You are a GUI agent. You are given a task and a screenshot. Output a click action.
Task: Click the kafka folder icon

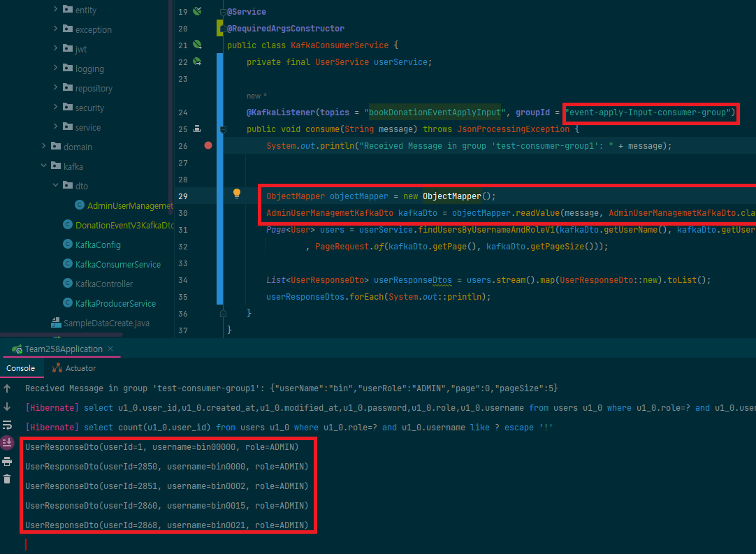[56, 166]
